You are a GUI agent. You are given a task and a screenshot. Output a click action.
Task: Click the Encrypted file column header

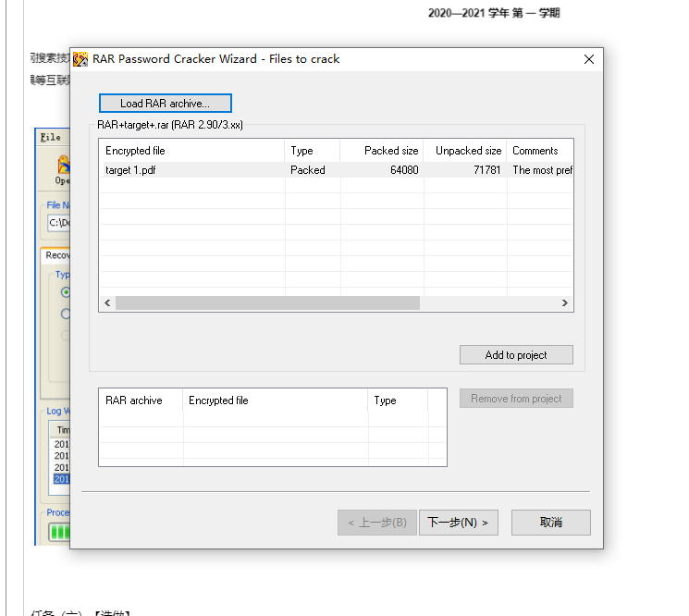point(192,151)
